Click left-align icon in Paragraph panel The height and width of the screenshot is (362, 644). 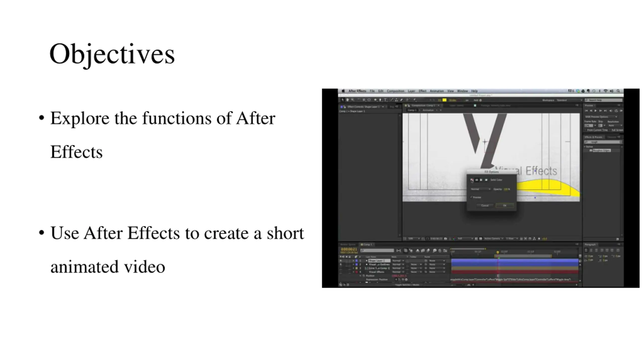click(586, 250)
